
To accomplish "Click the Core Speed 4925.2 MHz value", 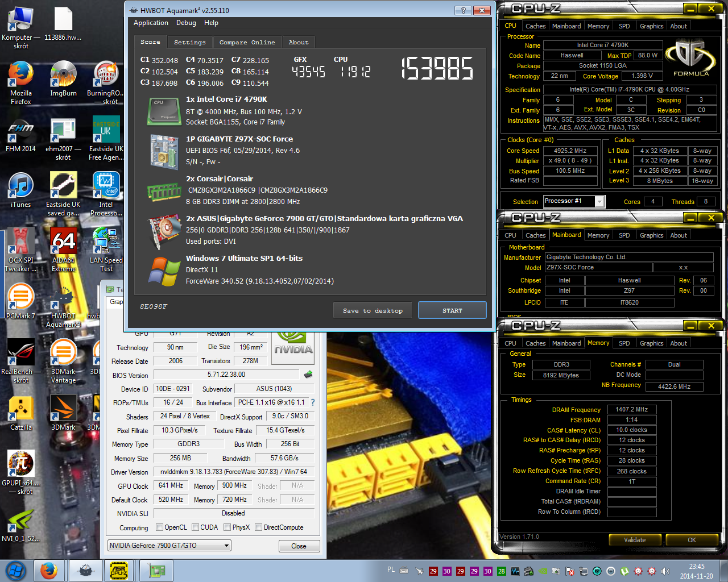I will point(570,151).
